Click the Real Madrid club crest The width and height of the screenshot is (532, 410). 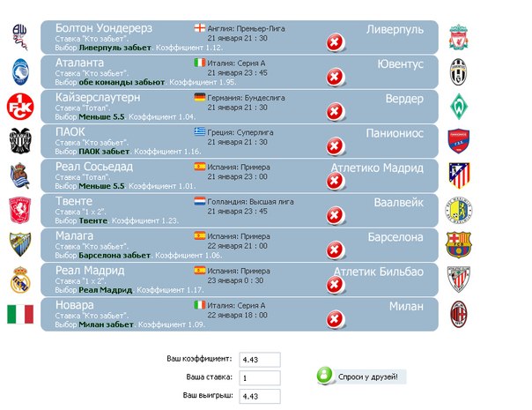pos(20,280)
